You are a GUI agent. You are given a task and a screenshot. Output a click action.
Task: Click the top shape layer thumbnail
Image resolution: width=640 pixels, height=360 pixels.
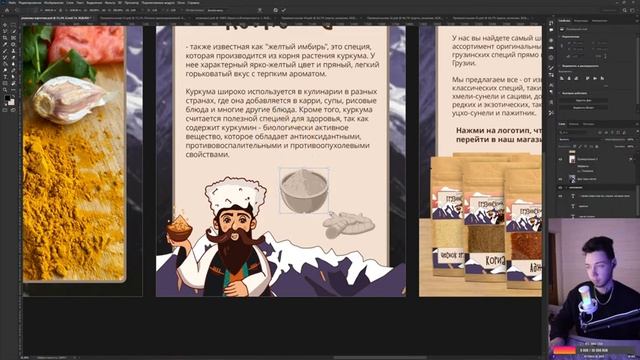(x=572, y=159)
